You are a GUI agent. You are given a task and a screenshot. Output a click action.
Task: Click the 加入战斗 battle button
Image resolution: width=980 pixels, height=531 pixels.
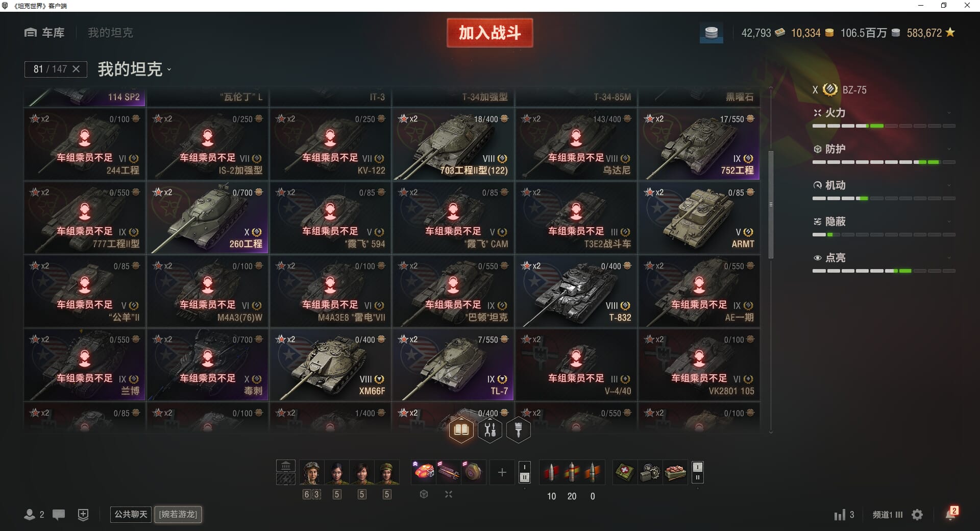(489, 33)
